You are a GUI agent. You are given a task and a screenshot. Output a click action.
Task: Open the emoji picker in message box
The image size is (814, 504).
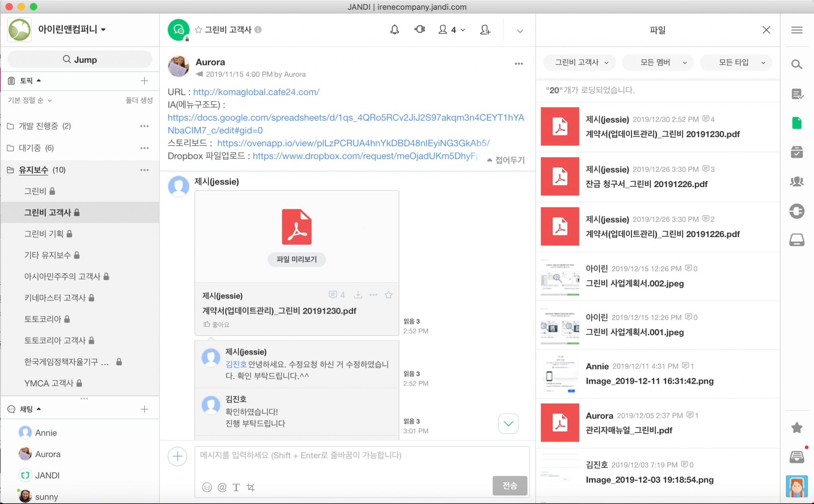pos(207,487)
